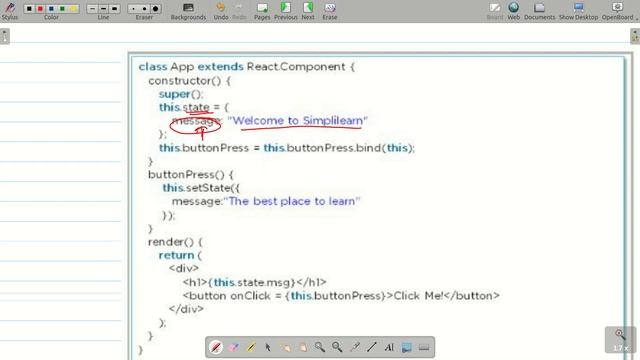Pick the blue pen color

pos(51,9)
